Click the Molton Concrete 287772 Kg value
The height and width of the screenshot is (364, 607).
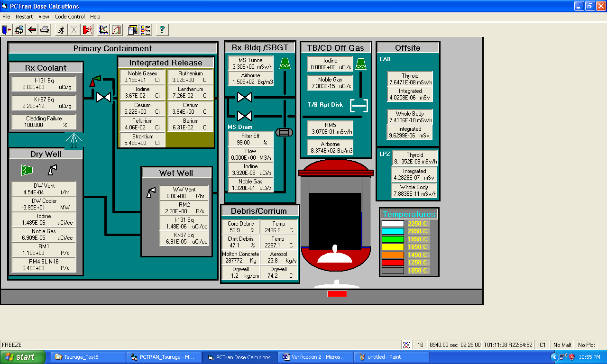240,257
